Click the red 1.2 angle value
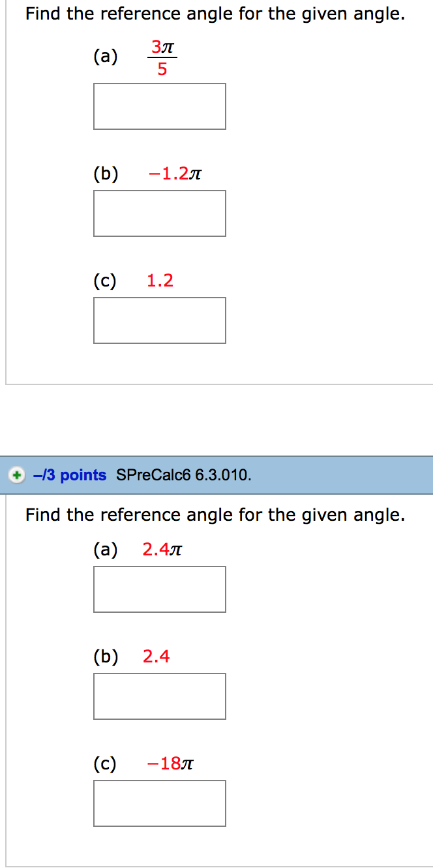This screenshot has width=433, height=868. pyautogui.click(x=160, y=281)
